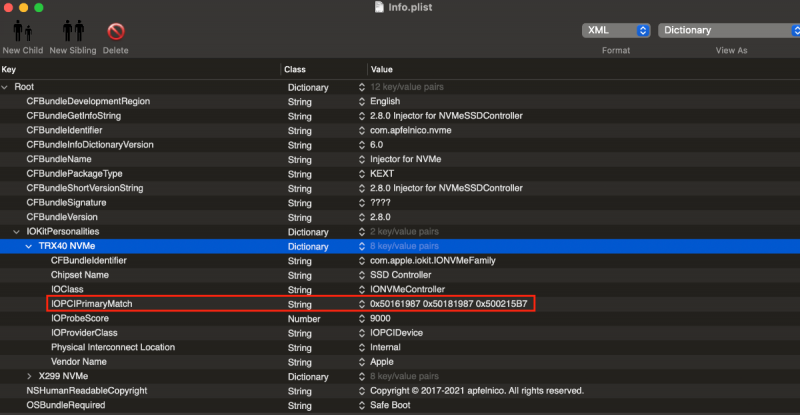Viewport: 800px width, 415px height.
Task: Select the CFBundleShortVersionString key
Action: click(x=85, y=188)
